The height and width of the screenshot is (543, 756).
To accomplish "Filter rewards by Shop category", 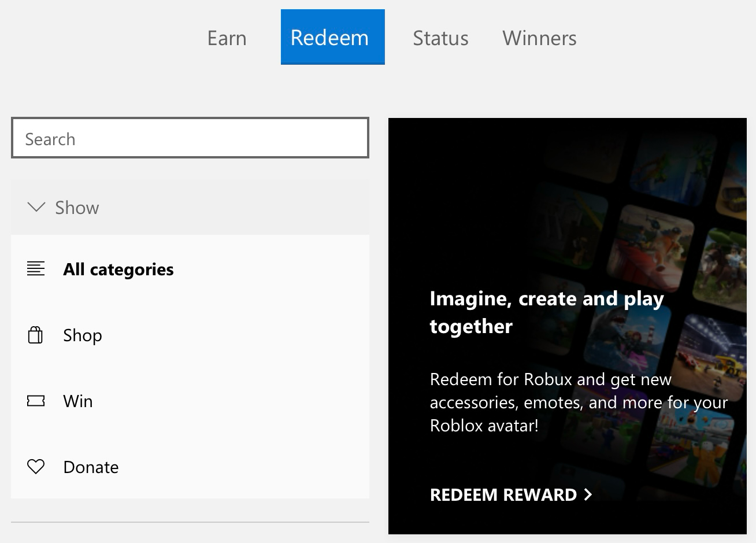I will point(82,335).
